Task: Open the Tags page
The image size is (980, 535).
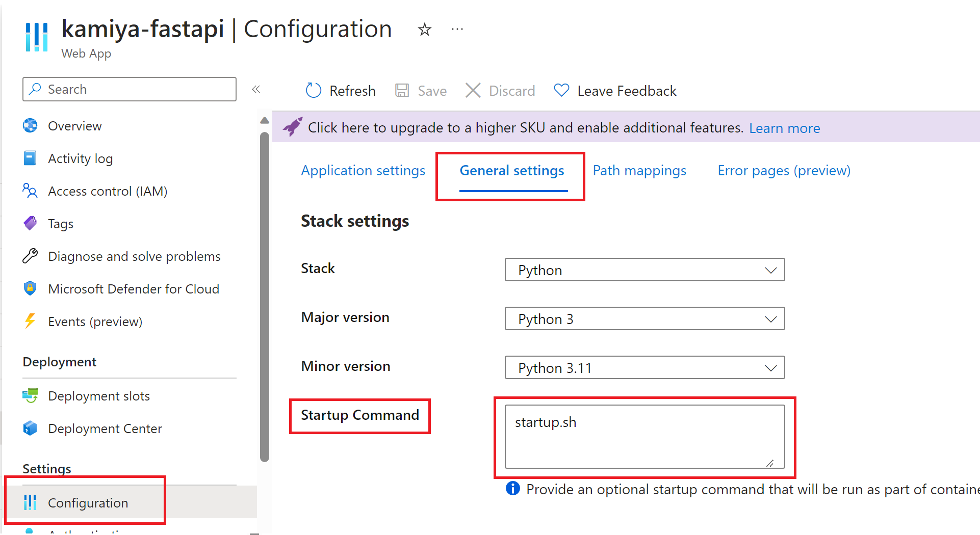Action: click(x=60, y=224)
